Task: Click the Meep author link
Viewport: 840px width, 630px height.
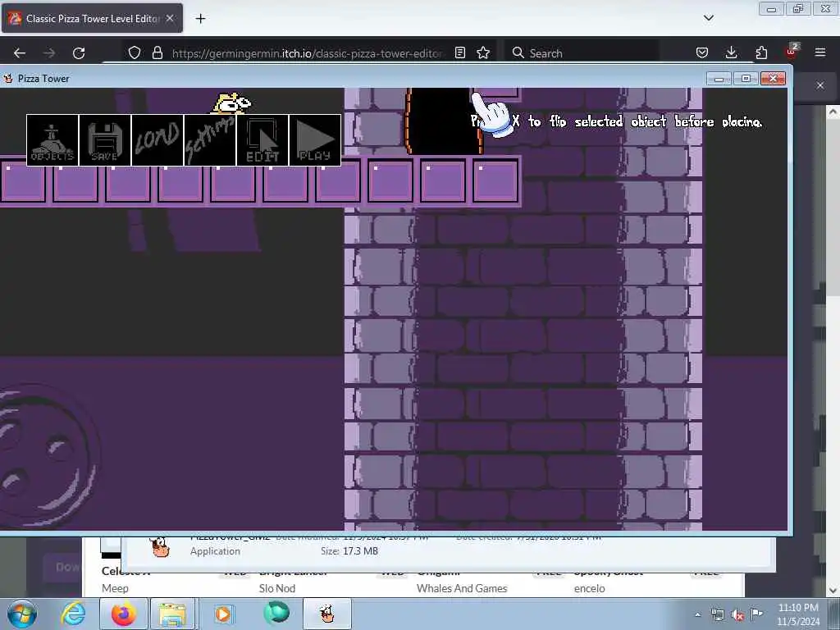Action: [x=115, y=588]
